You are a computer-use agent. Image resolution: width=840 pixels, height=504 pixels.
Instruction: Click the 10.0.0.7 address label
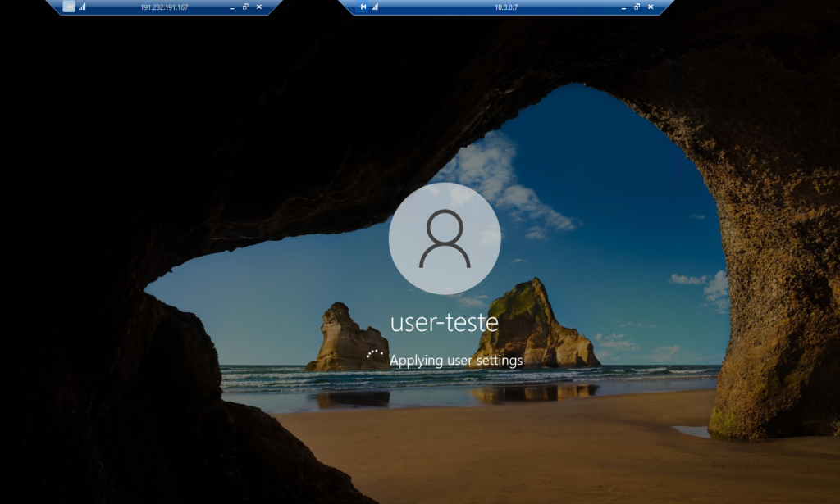[506, 7]
